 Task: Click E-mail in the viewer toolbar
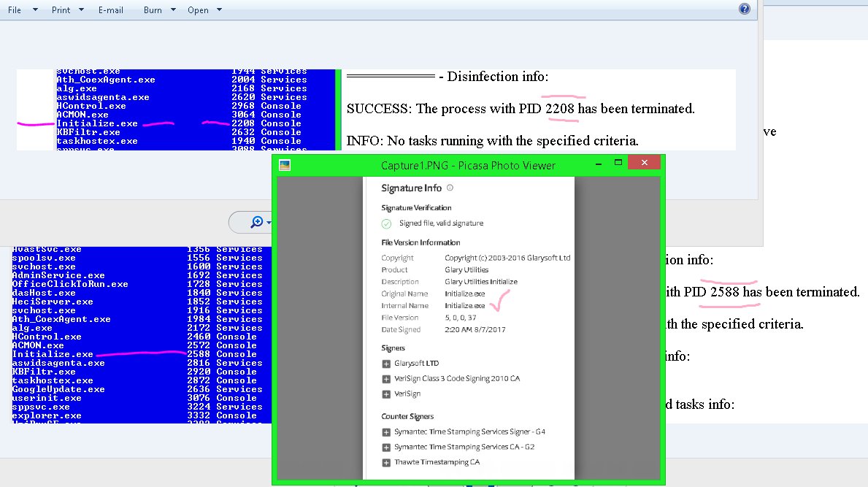pos(111,10)
